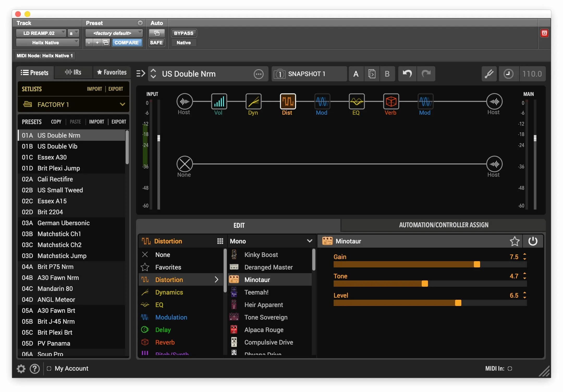The height and width of the screenshot is (392, 563).
Task: Open the Favorites tab
Action: tap(112, 72)
